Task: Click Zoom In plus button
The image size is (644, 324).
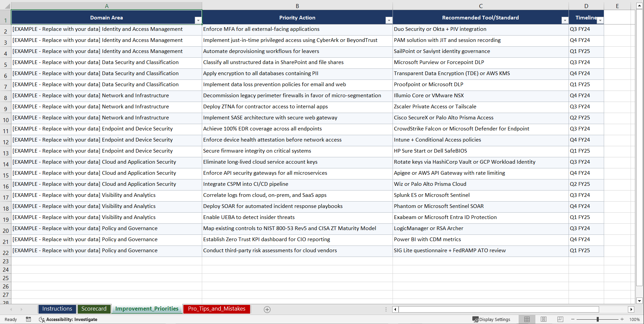Action: click(x=622, y=319)
